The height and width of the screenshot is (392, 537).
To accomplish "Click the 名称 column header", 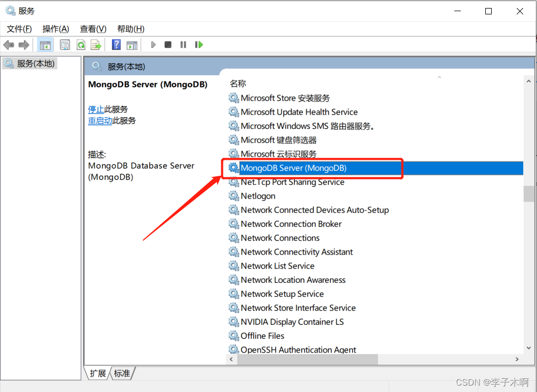I will point(238,84).
